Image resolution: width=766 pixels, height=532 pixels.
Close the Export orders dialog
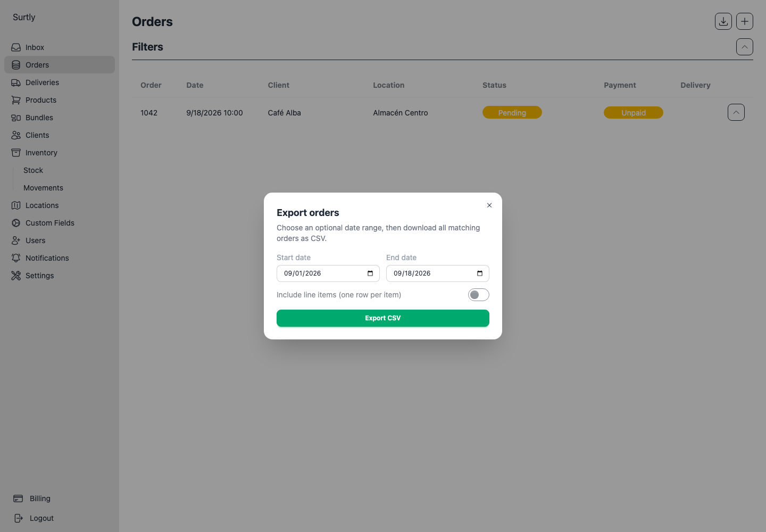coord(489,205)
